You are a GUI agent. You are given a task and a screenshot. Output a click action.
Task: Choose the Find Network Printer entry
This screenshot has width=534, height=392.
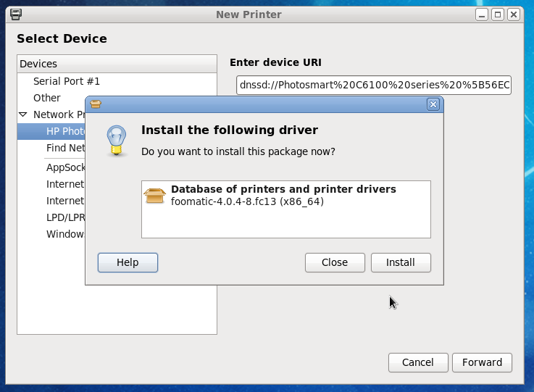[x=65, y=148]
